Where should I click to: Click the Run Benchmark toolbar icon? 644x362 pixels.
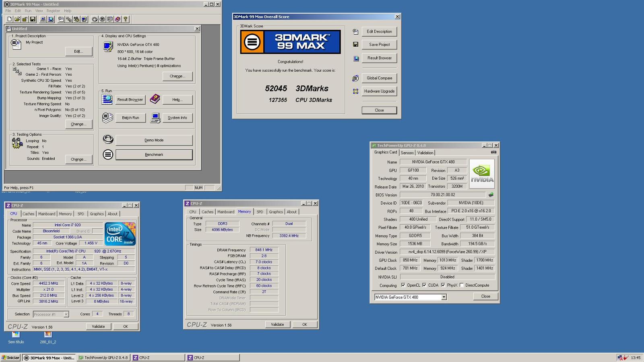(102, 19)
